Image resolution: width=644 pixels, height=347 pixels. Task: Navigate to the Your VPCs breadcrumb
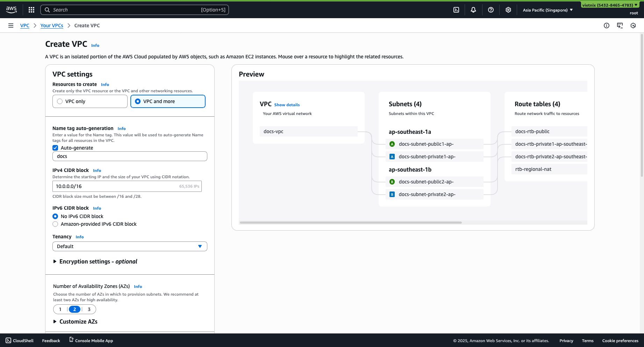[x=52, y=25]
